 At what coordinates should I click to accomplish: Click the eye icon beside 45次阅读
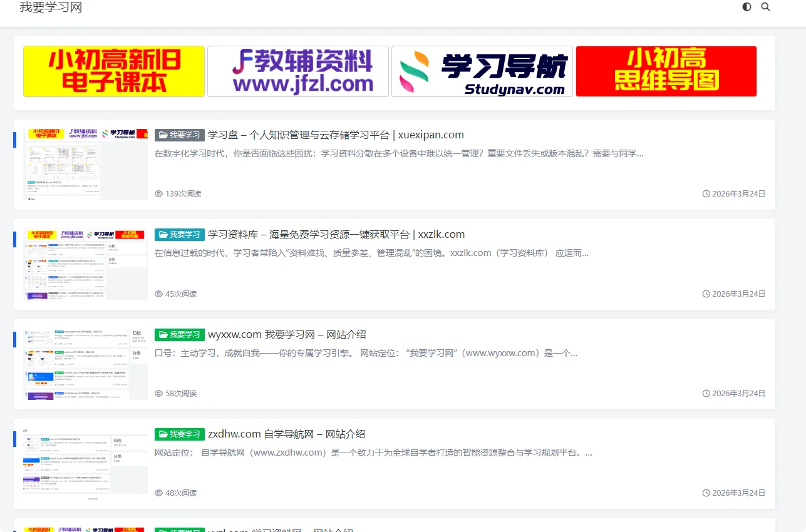[x=158, y=294]
